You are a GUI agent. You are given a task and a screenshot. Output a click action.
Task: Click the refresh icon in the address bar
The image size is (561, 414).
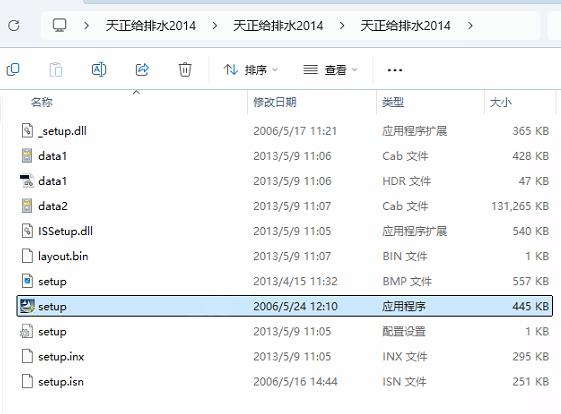(x=14, y=25)
